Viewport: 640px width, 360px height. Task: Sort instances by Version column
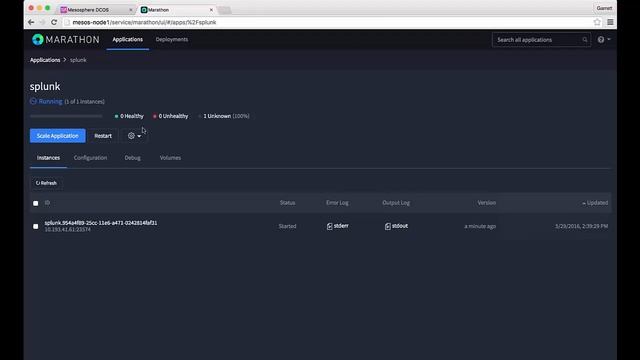[487, 203]
